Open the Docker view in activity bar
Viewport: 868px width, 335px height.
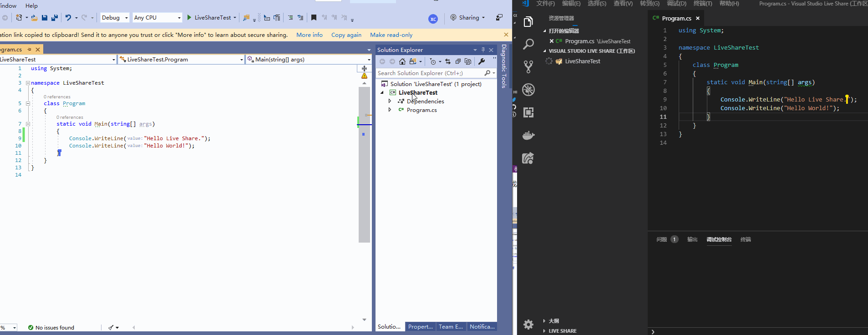tap(528, 135)
